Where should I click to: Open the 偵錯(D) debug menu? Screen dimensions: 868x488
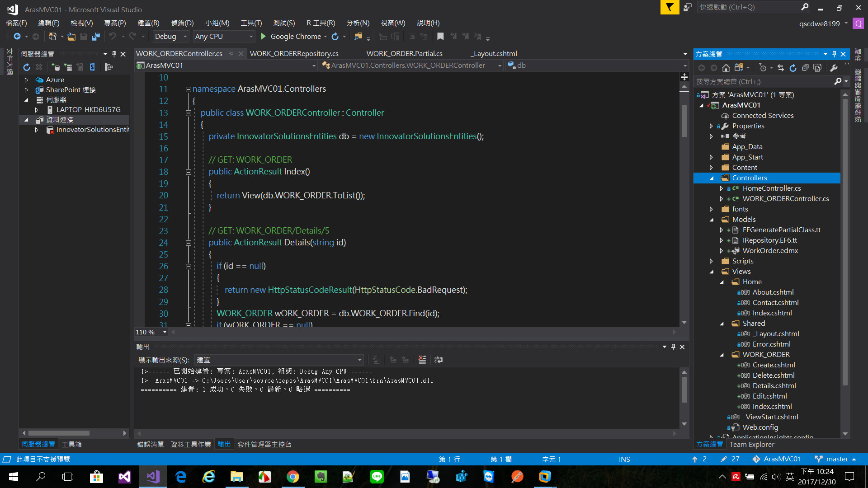point(182,23)
